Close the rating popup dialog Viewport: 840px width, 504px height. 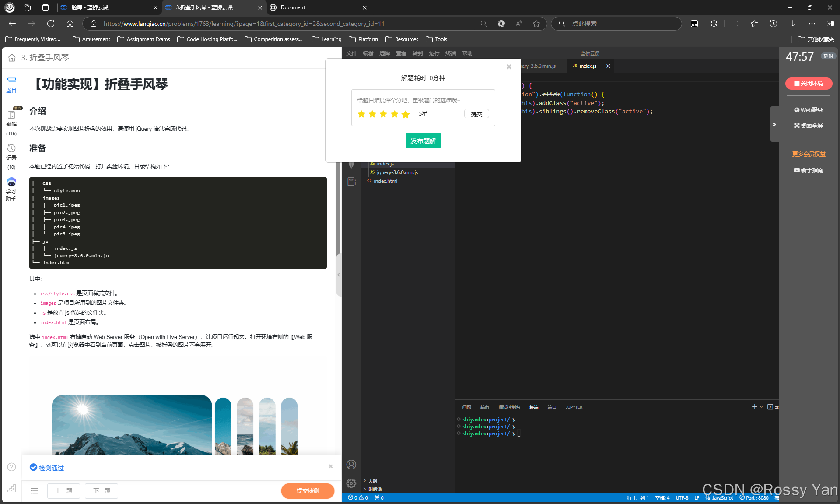509,67
